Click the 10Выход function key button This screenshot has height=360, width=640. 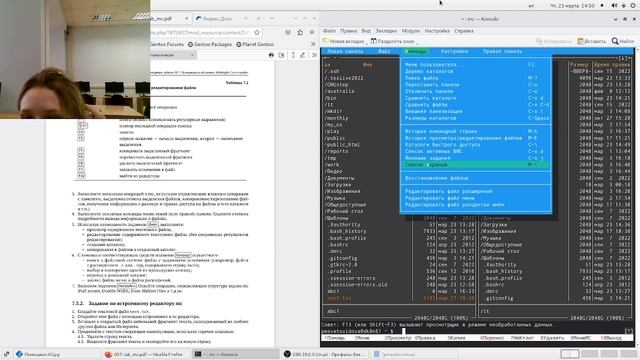pyautogui.click(x=611, y=338)
